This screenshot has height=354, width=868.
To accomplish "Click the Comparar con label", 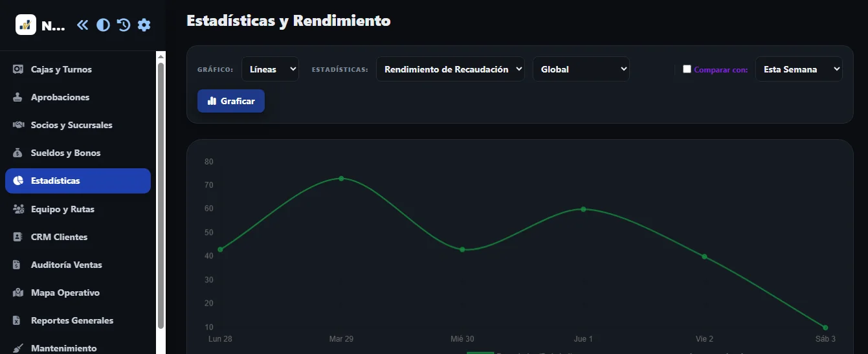I will (x=720, y=69).
